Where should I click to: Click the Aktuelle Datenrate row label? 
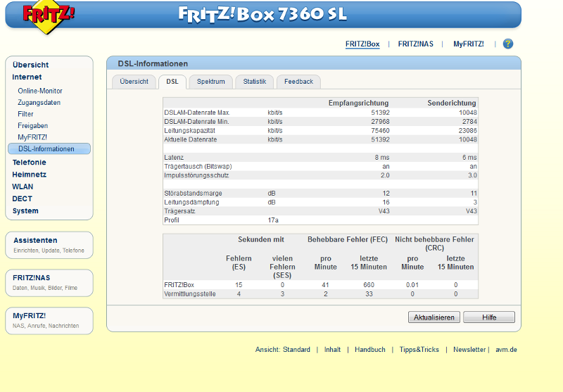[190, 139]
